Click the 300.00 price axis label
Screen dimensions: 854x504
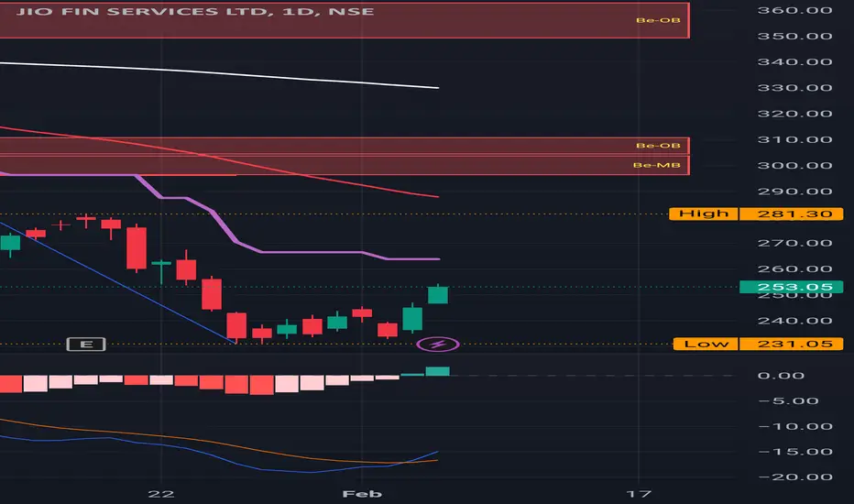point(794,166)
